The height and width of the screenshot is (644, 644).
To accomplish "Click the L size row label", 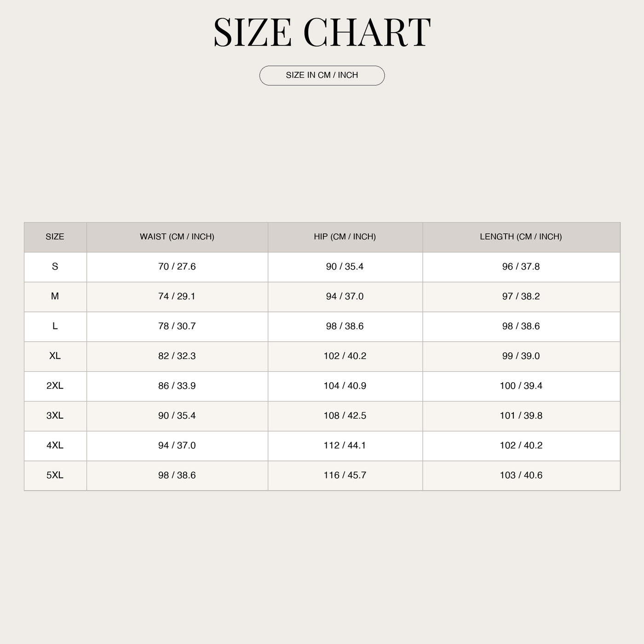I will tap(55, 327).
